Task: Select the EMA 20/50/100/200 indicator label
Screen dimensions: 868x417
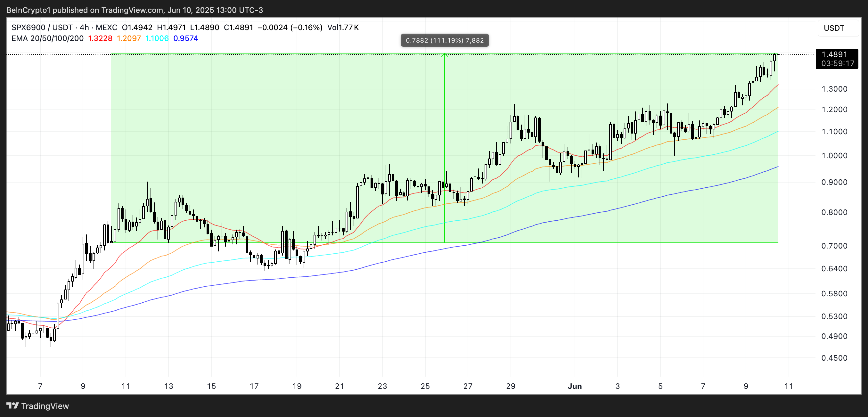Action: tap(47, 38)
